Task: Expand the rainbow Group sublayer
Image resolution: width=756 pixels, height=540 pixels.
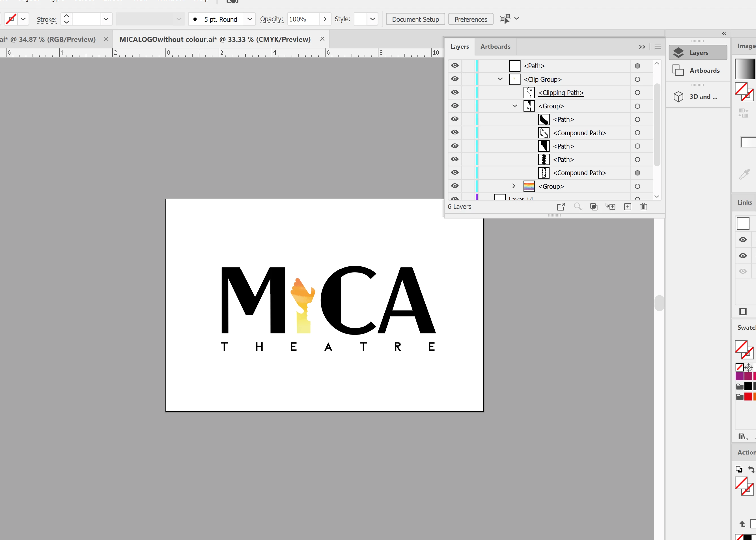Action: tap(514, 186)
